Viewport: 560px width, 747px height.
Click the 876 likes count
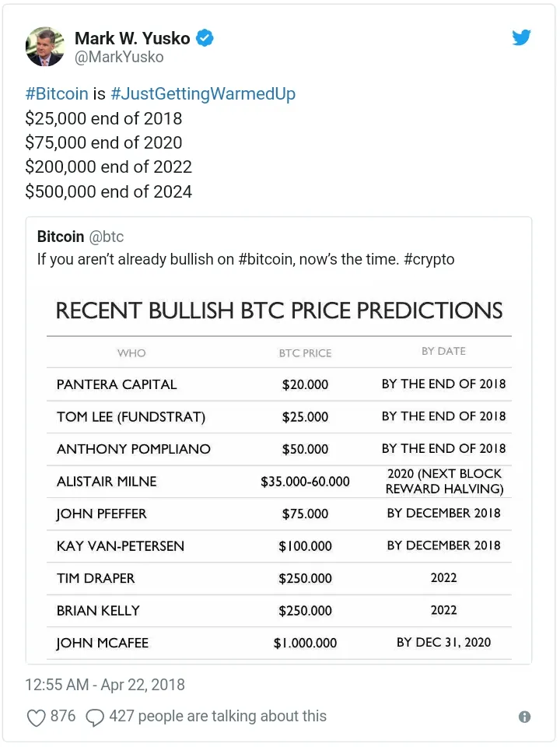pos(63,716)
